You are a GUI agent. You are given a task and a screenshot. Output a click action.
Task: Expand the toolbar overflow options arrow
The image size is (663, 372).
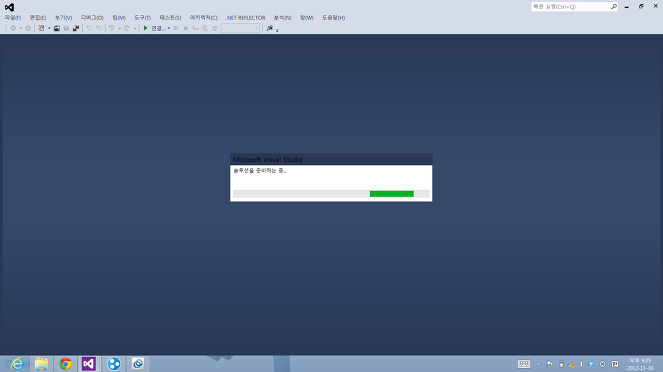coord(277,30)
